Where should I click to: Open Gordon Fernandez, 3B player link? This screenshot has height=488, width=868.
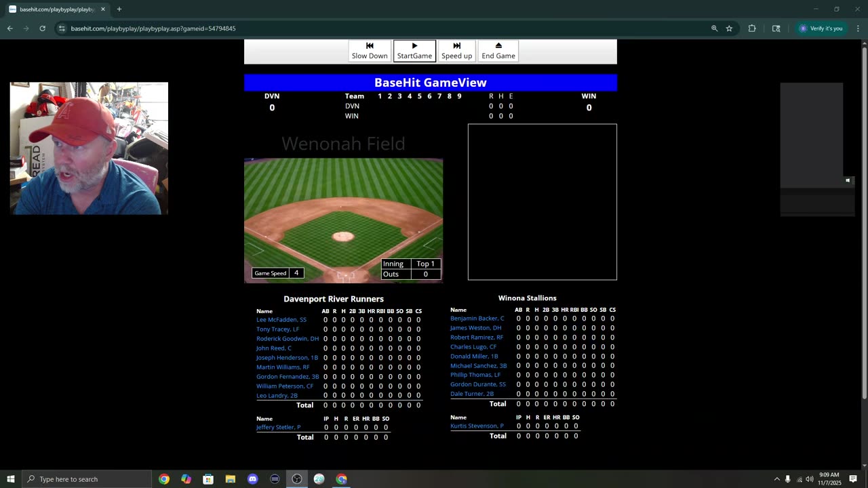point(288,377)
